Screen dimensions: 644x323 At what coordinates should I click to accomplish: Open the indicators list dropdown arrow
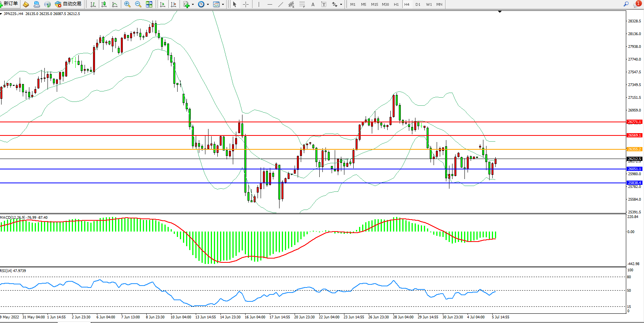pos(193,5)
